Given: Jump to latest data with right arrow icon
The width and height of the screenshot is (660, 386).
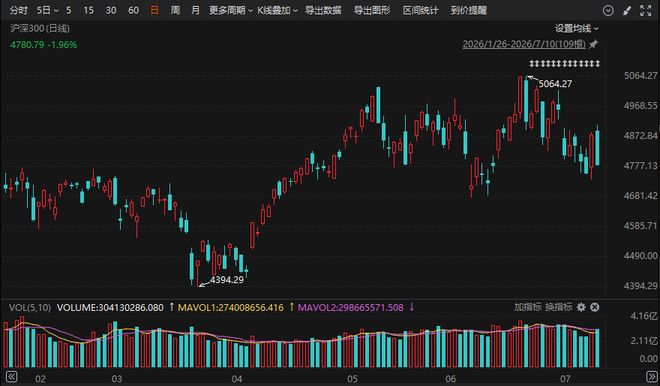Looking at the screenshot, I should (x=651, y=377).
